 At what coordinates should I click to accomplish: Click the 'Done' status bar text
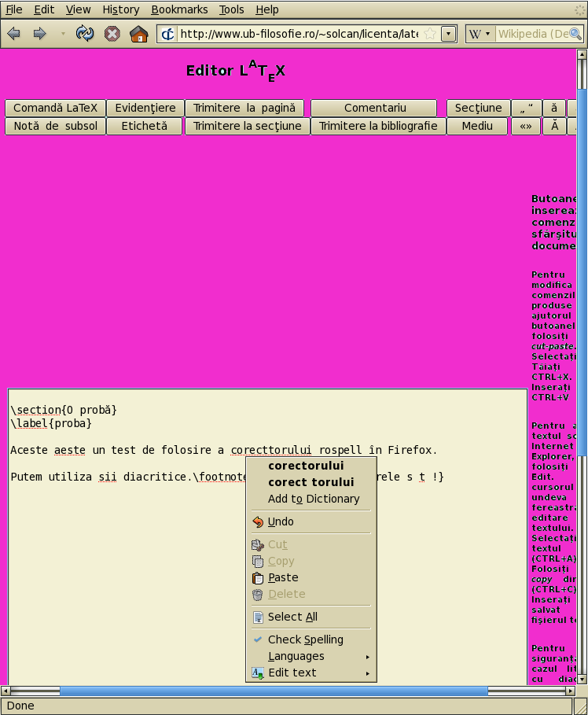pos(20,706)
